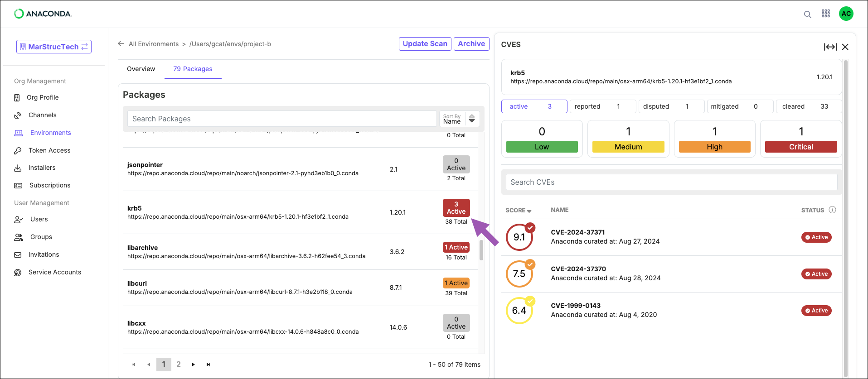
Task: Click the orange High severity card
Action: point(715,139)
